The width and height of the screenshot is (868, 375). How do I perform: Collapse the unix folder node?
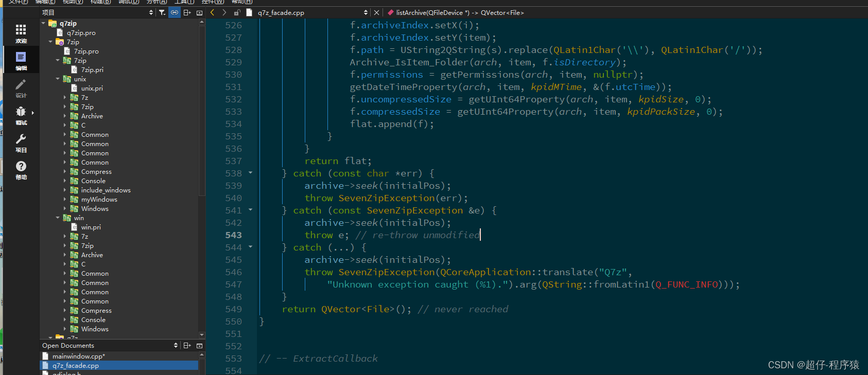pos(58,79)
